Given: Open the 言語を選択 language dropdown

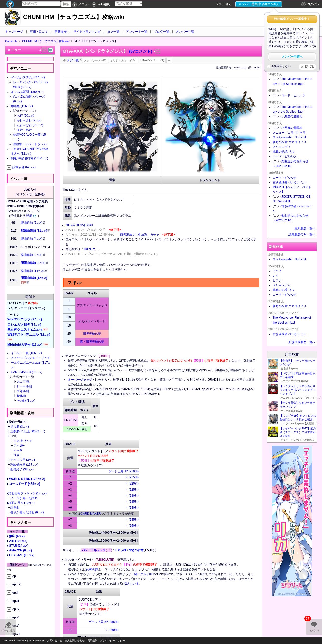Looking at the screenshot, I should coord(129,4).
